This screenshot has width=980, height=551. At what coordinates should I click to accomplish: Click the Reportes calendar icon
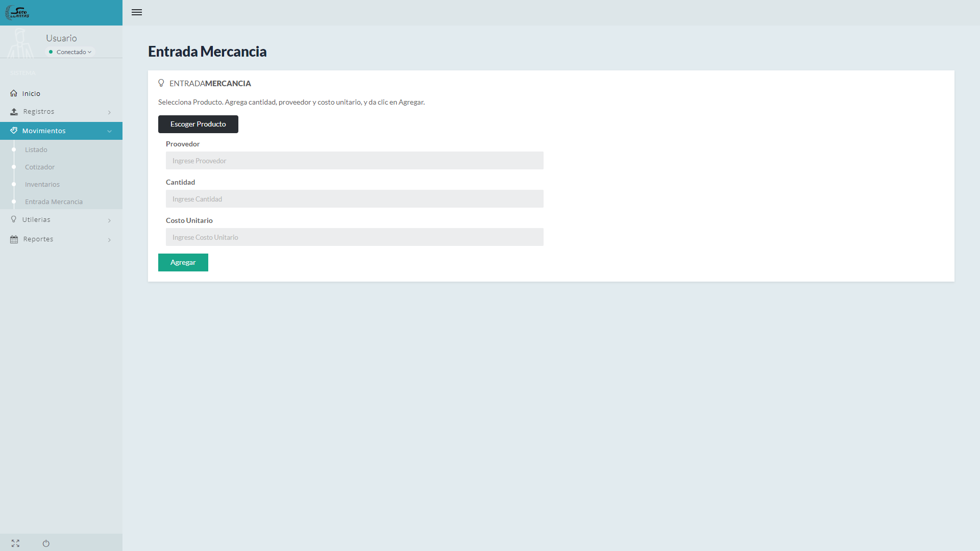[14, 239]
